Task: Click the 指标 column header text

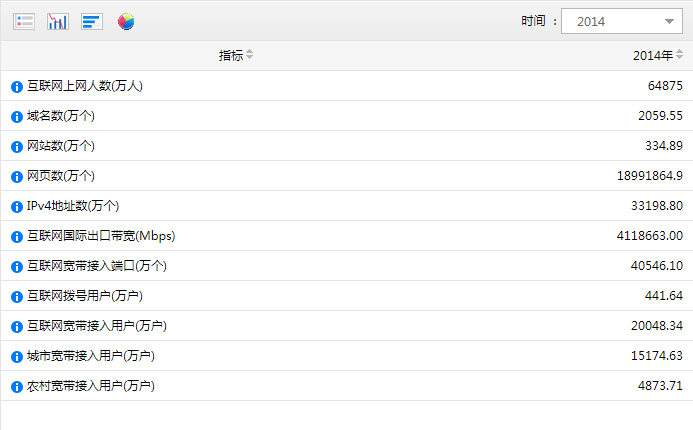Action: pyautogui.click(x=231, y=55)
